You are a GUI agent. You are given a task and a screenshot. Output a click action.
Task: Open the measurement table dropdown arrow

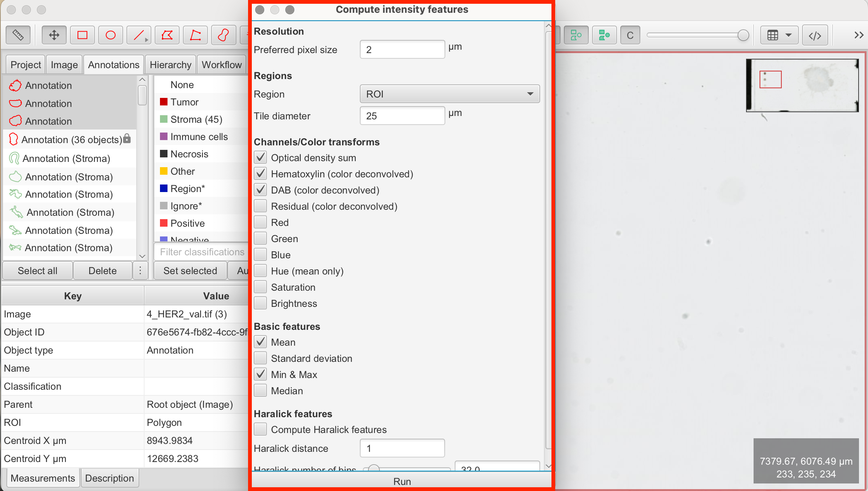point(788,35)
